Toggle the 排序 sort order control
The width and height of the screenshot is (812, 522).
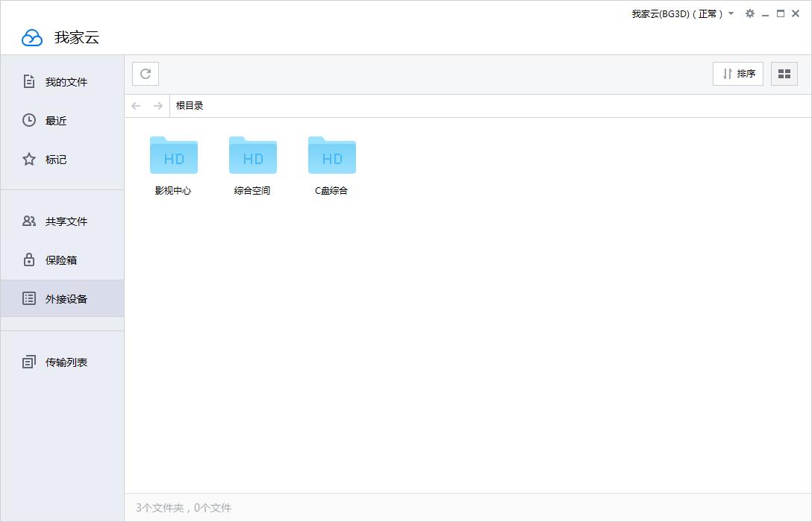pyautogui.click(x=737, y=73)
